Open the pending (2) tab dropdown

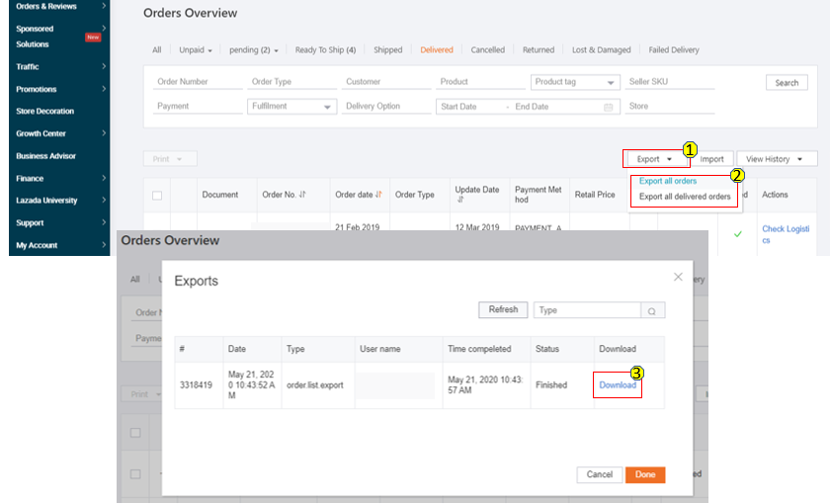tap(254, 49)
